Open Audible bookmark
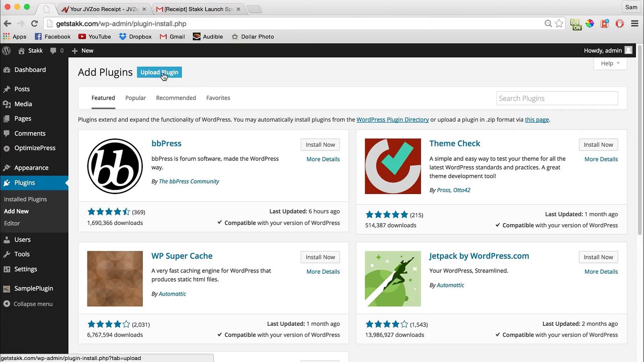Image resolution: width=644 pixels, height=362 pixels. [208, 37]
